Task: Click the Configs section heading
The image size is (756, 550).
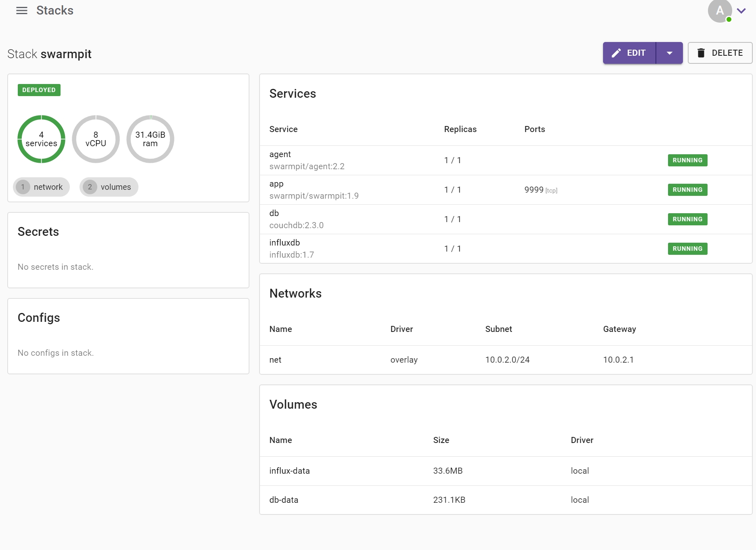Action: 39,318
